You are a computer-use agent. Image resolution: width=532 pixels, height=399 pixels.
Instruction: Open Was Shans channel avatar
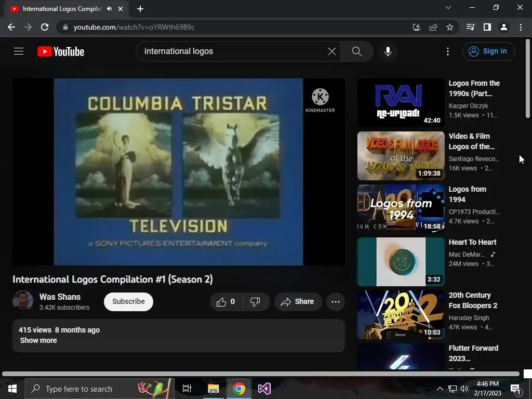click(23, 301)
